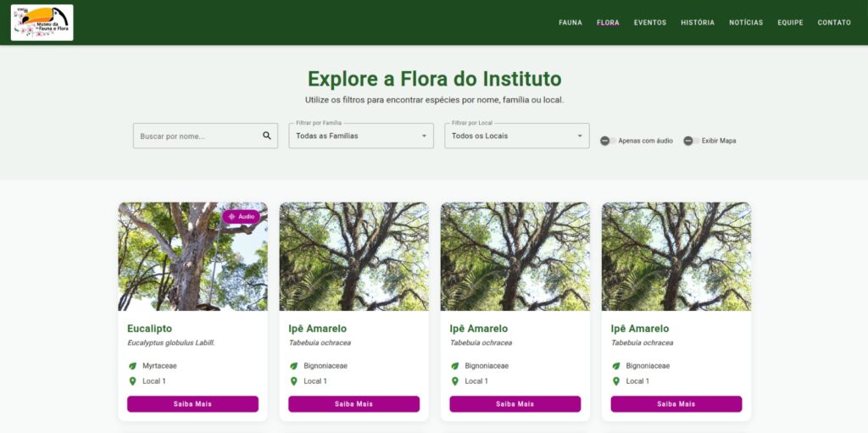This screenshot has height=433, width=868.
Task: Click Saiba Mais on last Ipê Amarelo card
Action: [676, 403]
